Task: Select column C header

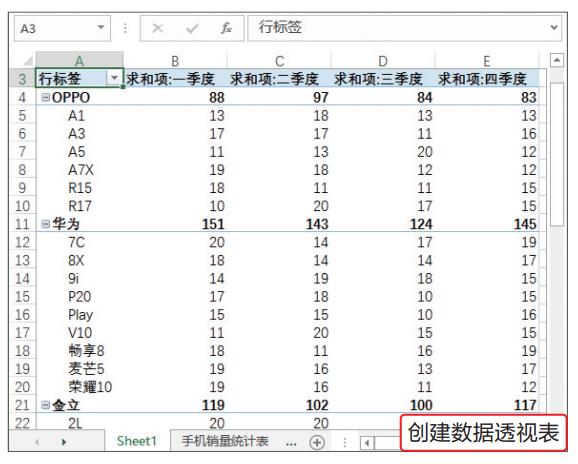Action: pos(279,60)
